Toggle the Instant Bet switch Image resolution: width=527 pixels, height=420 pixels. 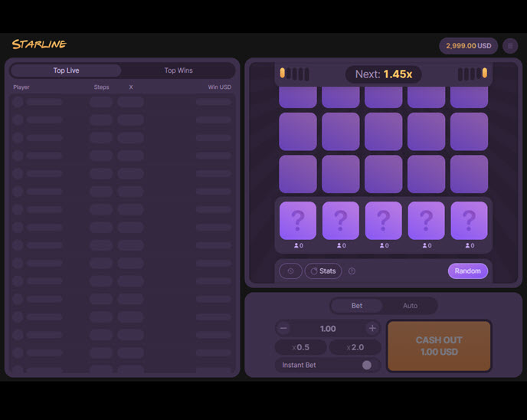[x=366, y=366]
